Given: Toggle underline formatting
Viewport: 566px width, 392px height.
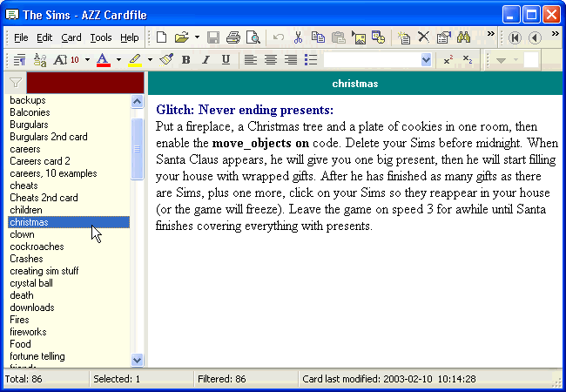Looking at the screenshot, I should point(226,60).
